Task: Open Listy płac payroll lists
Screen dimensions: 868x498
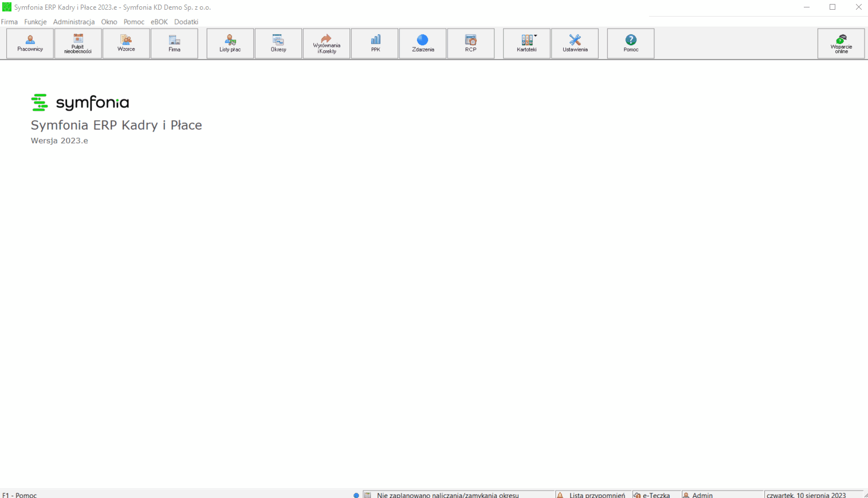Action: (x=230, y=44)
